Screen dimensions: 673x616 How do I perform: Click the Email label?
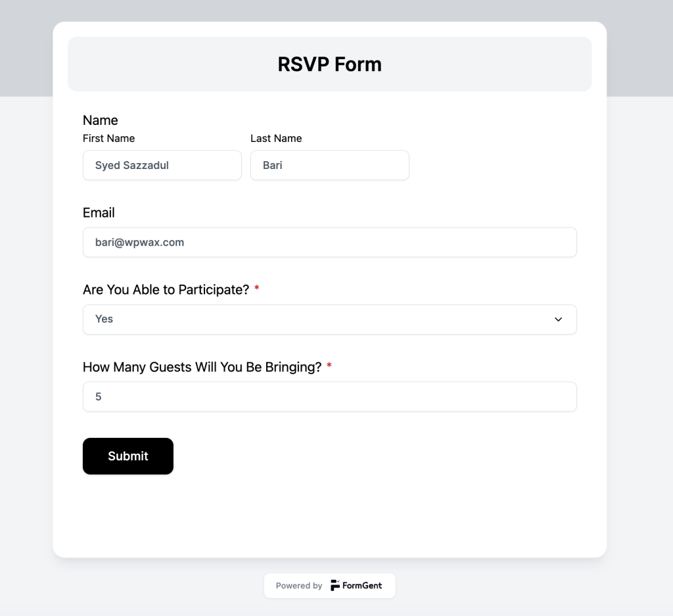pos(99,212)
